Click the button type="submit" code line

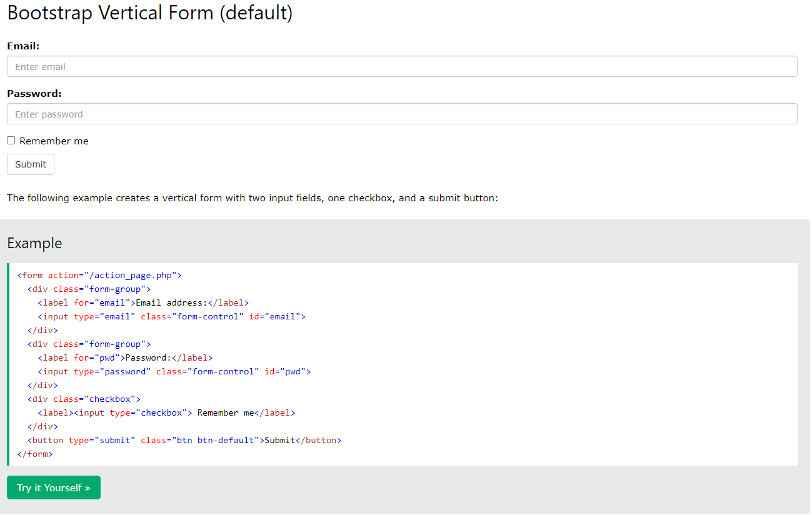point(184,441)
